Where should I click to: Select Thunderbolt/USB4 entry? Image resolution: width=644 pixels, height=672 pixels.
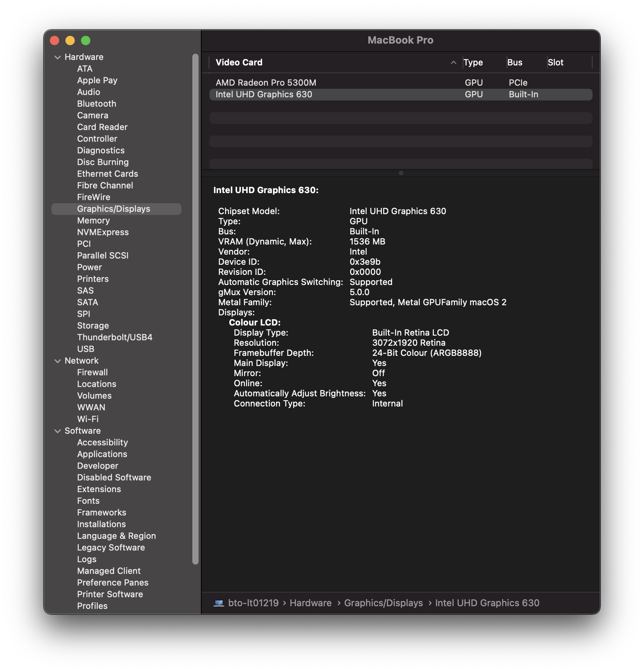[114, 338]
